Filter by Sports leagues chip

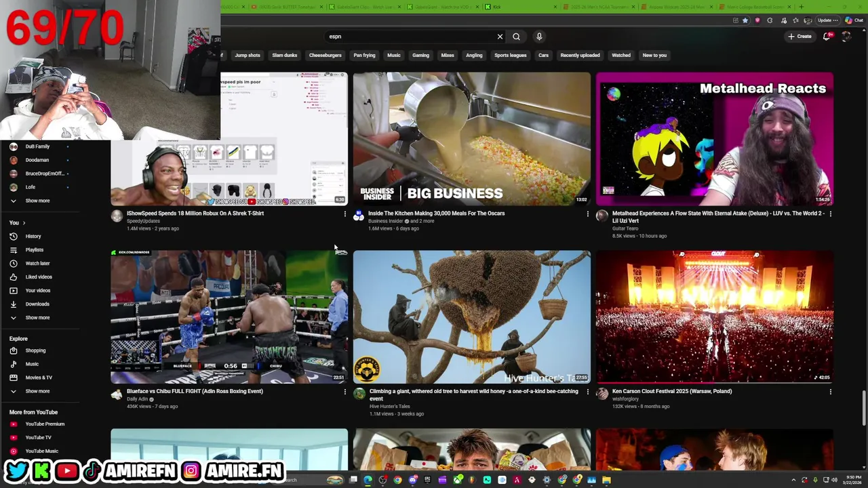(511, 56)
